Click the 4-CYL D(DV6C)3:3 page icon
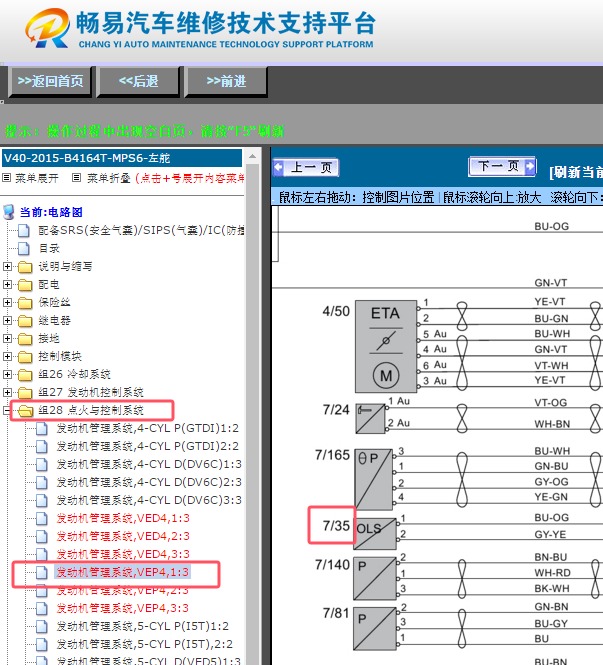The width and height of the screenshot is (603, 665). 42,500
